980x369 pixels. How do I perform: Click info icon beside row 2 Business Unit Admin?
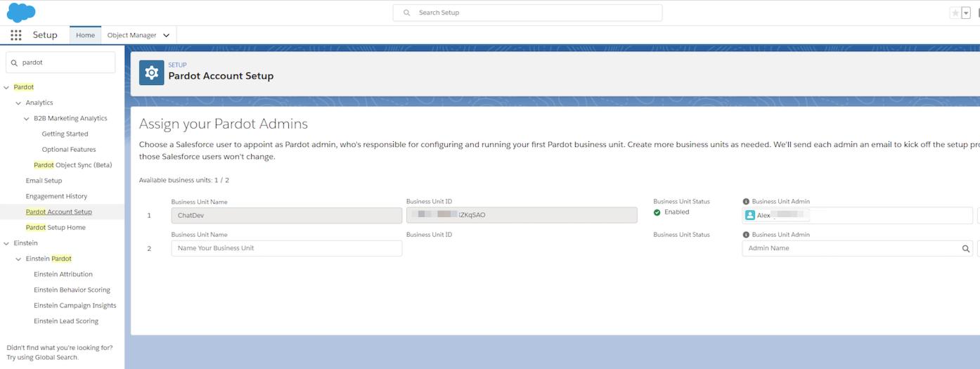pos(746,235)
